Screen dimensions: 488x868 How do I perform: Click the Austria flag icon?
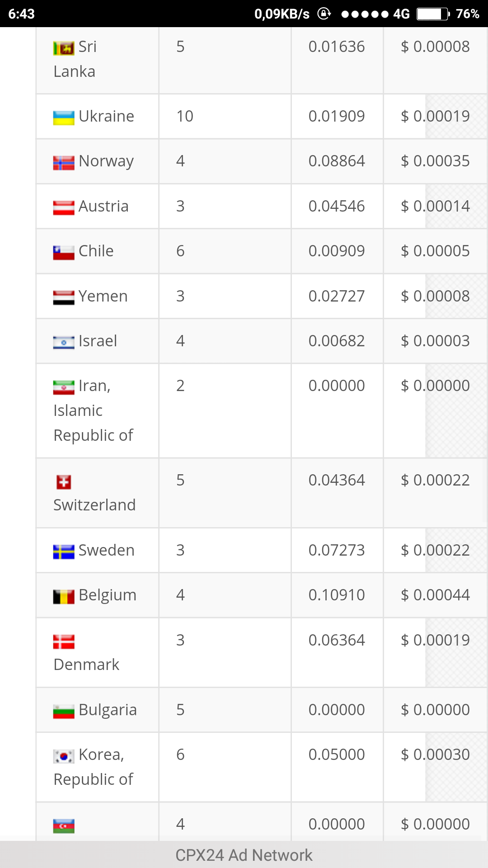64,208
